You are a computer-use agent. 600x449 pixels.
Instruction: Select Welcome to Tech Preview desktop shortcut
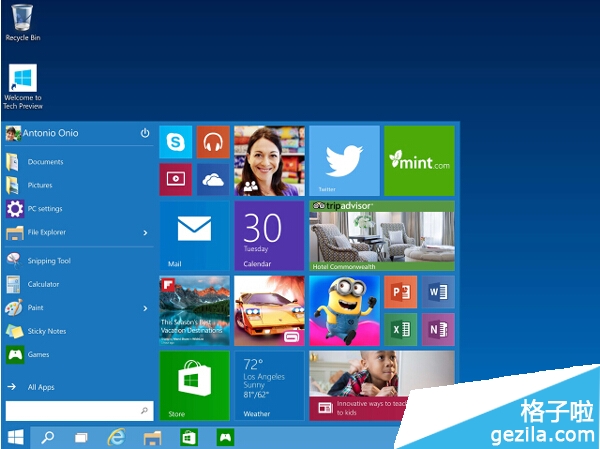tap(23, 87)
